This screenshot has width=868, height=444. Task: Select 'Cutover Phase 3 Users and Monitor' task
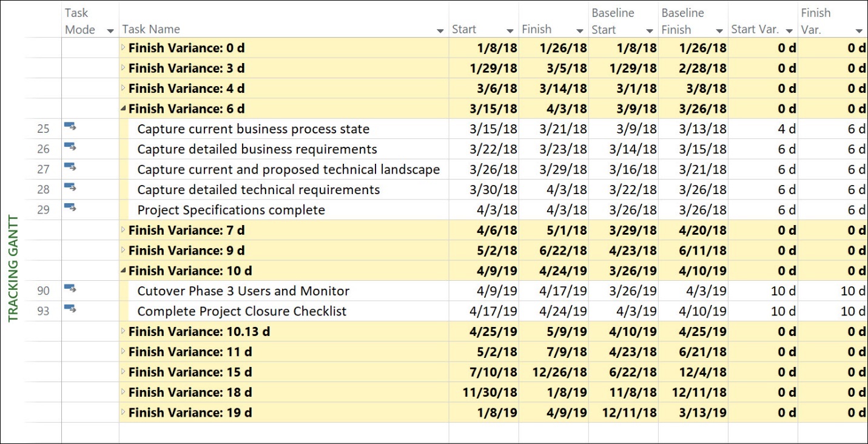pos(243,291)
